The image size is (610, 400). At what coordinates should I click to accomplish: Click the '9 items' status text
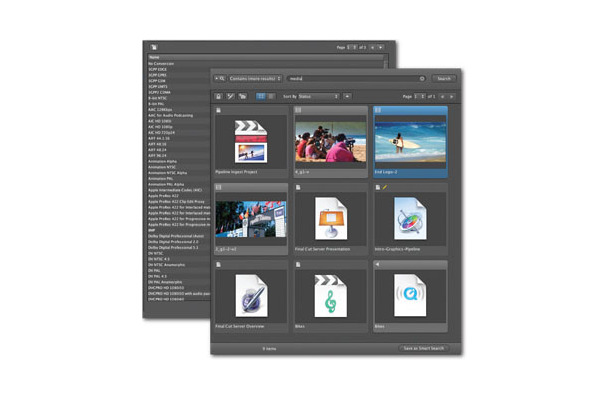(269, 349)
